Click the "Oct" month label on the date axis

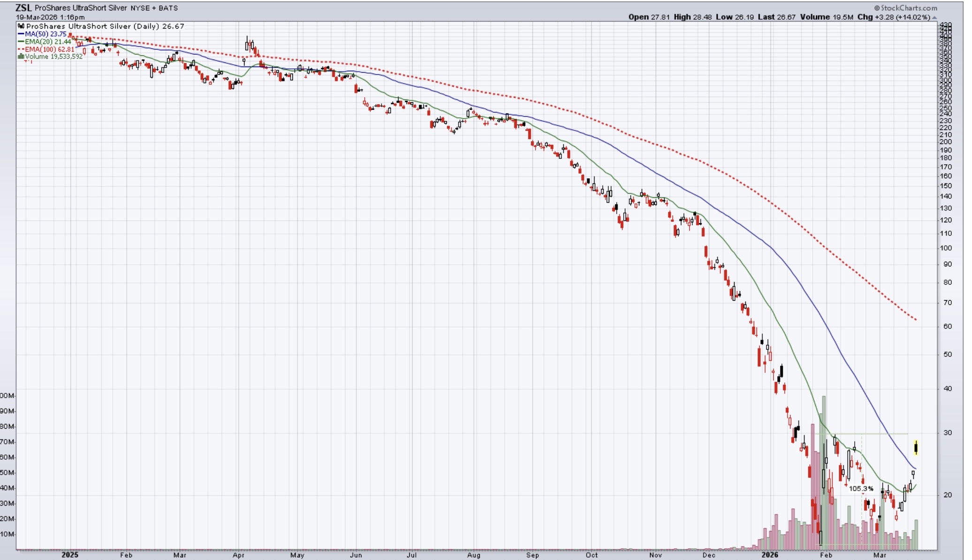coord(592,555)
